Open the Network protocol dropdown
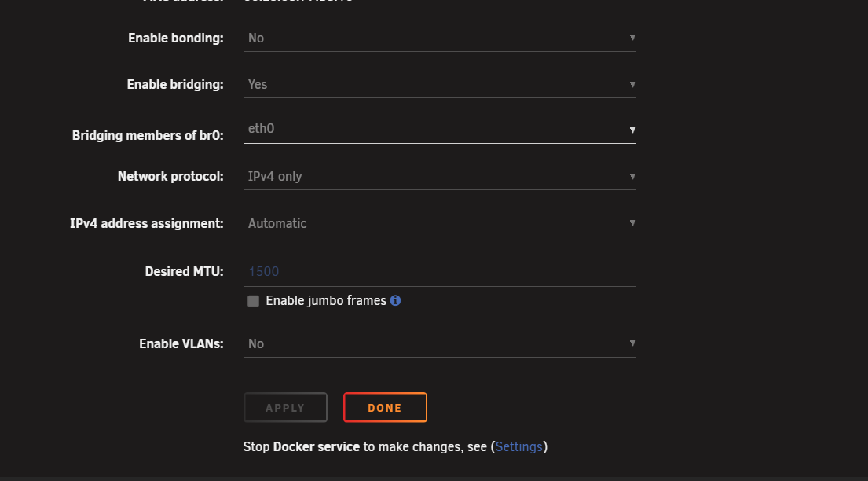 (440, 177)
